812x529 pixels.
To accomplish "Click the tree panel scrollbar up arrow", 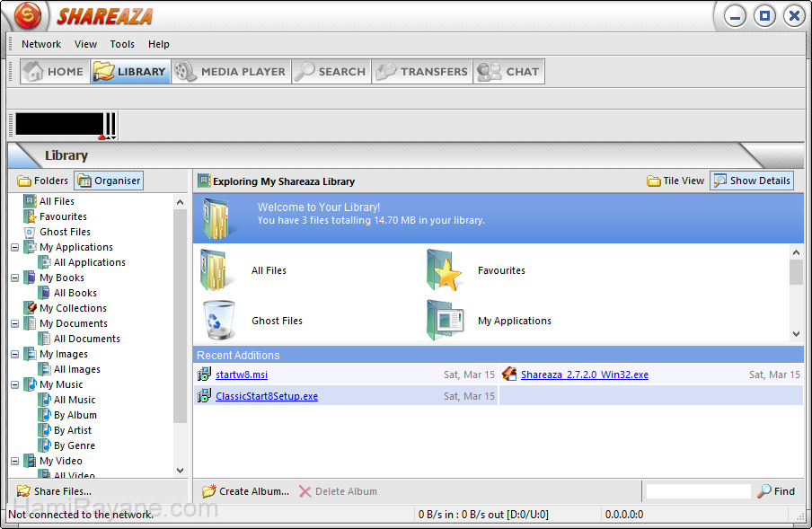I will pos(180,202).
